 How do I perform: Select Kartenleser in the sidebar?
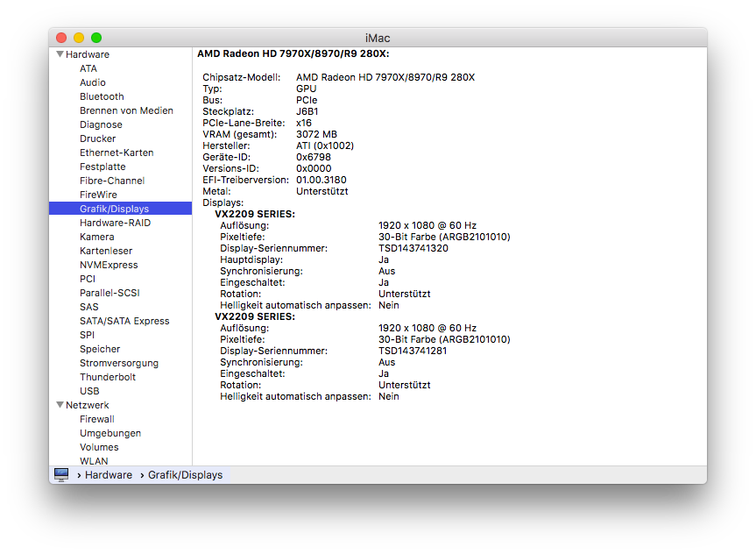[x=106, y=251]
